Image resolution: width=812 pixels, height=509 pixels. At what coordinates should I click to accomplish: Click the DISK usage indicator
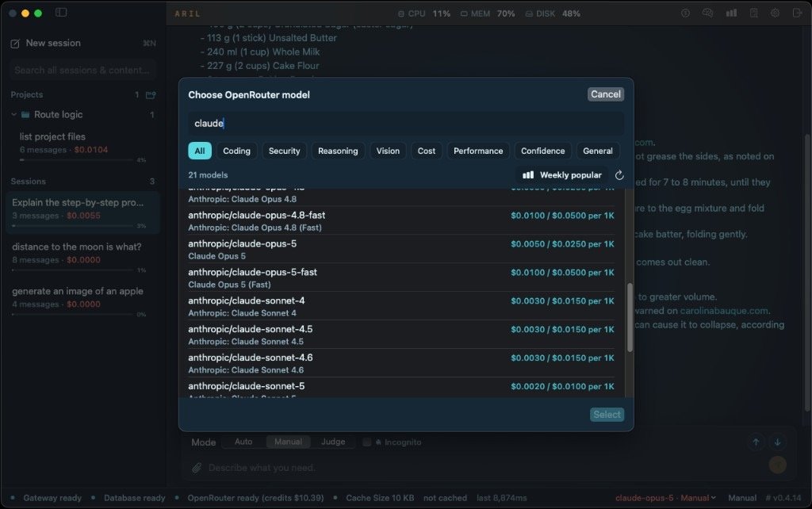click(x=552, y=13)
